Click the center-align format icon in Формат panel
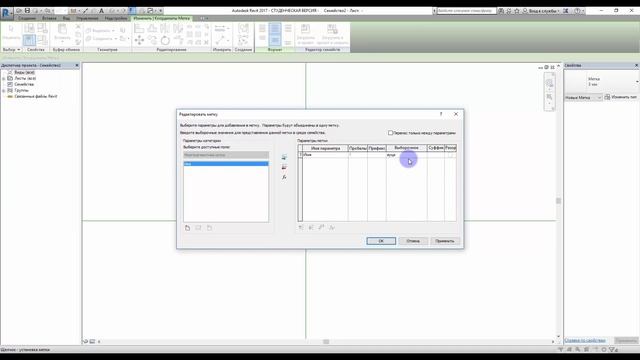The width and height of the screenshot is (640, 360). 275,28
